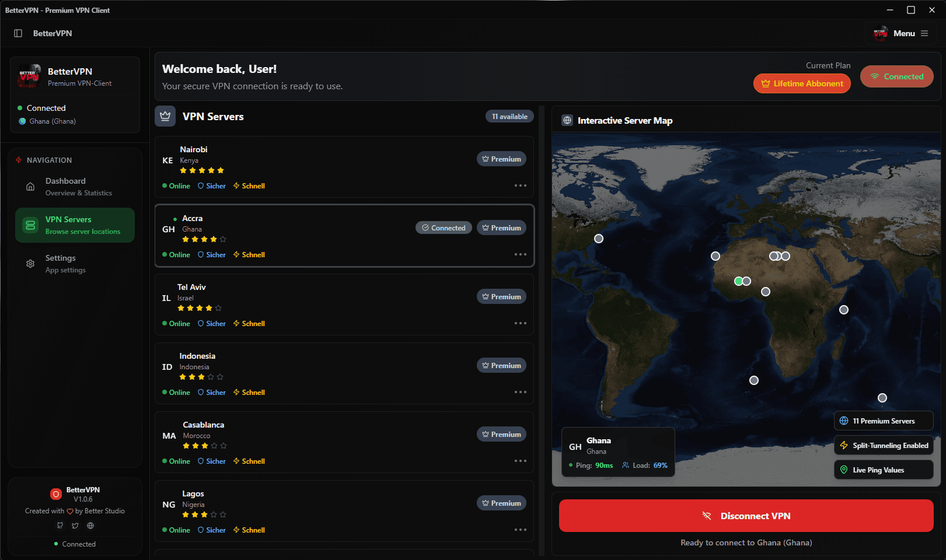Viewport: 946px width, 560px height.
Task: Click the BetterVPN logo in sidebar
Action: pos(29,76)
